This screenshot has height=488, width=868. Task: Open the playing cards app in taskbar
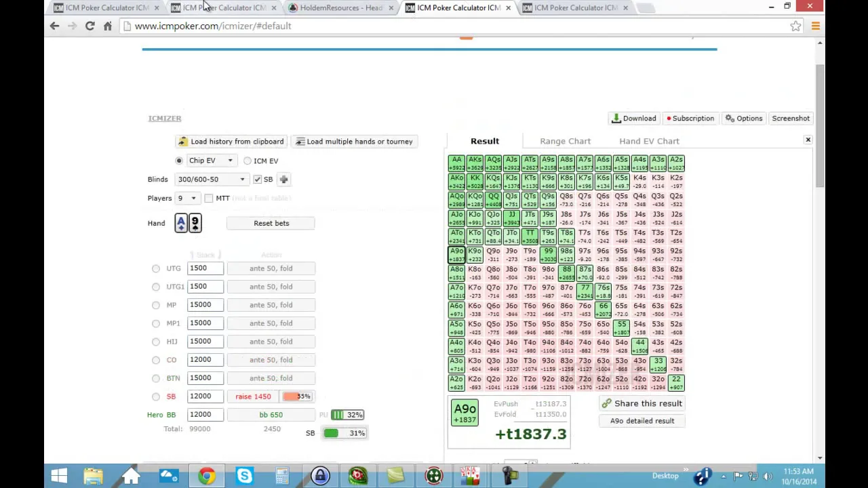click(471, 476)
